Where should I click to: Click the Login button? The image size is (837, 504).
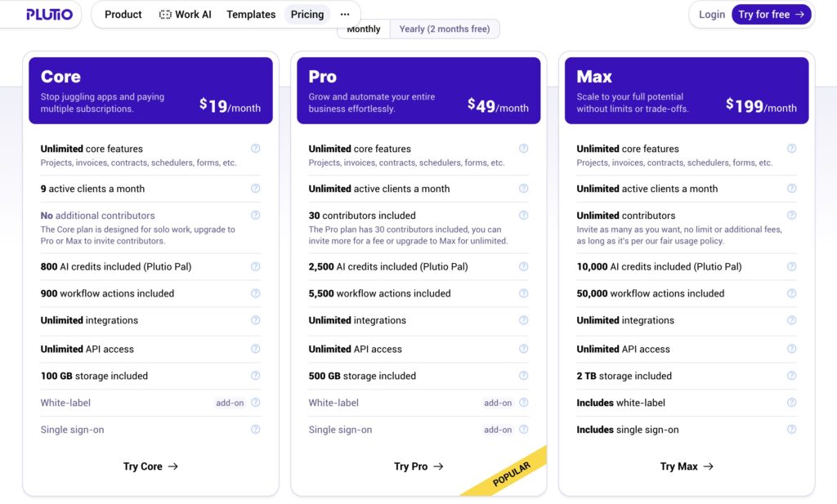click(711, 14)
